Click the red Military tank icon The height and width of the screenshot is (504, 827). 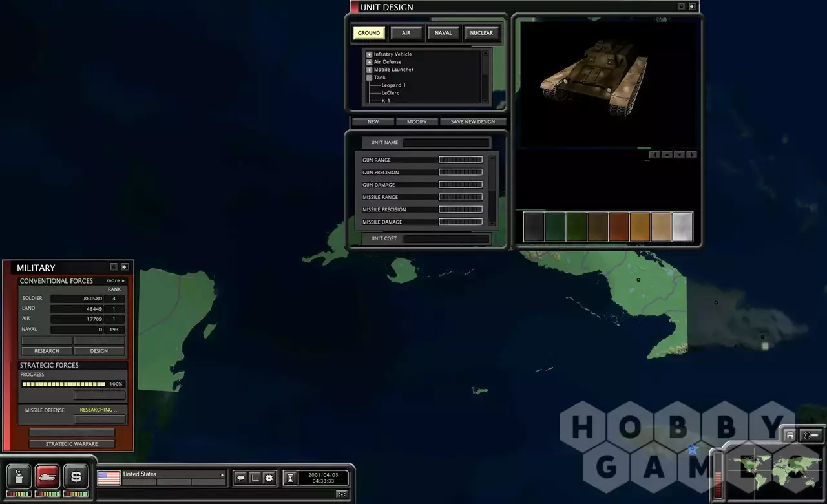click(47, 477)
